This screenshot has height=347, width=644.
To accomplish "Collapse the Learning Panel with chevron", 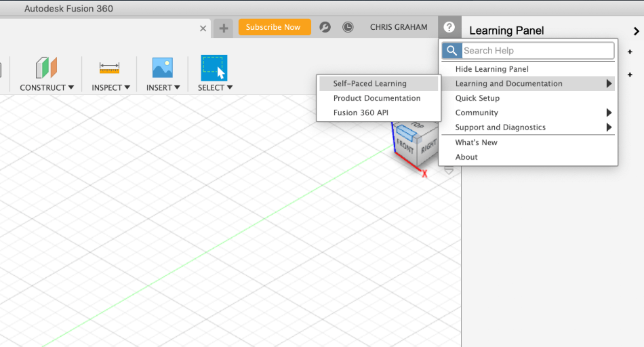I will (636, 30).
